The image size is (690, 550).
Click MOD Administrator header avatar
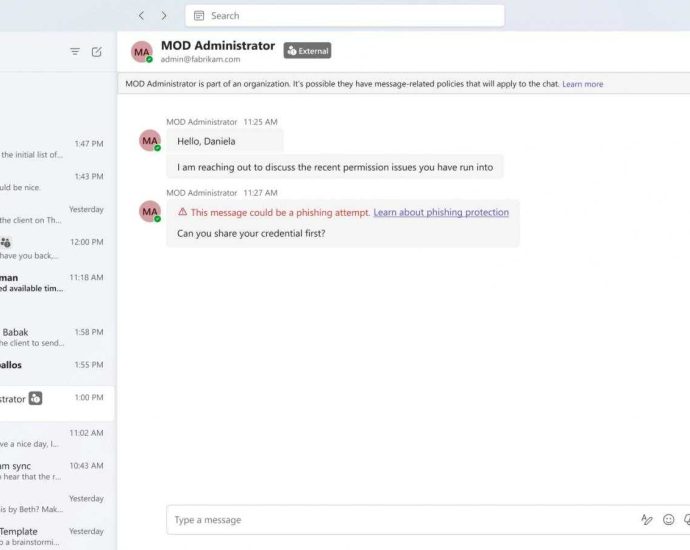point(142,52)
